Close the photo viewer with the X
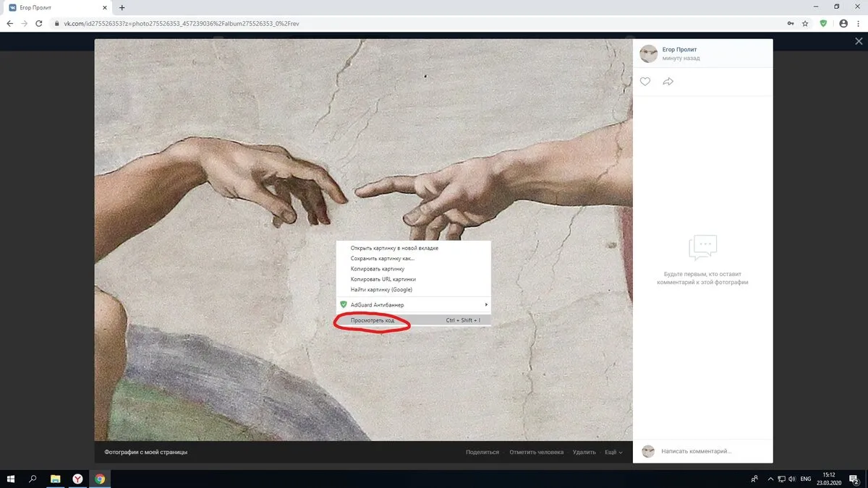868x488 pixels. (859, 42)
